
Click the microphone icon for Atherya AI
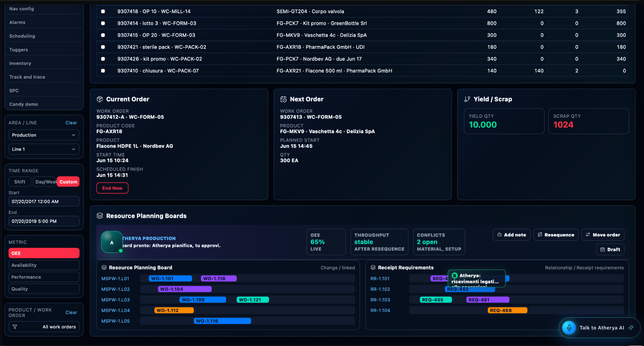569,328
